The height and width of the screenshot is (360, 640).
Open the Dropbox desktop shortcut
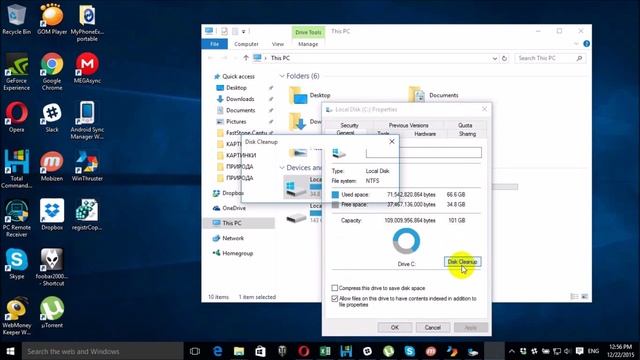tap(52, 215)
